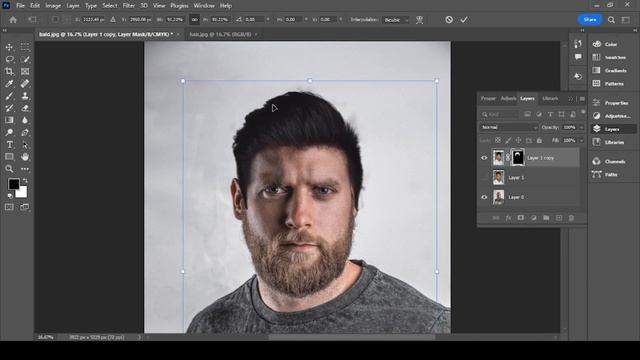640x360 pixels.
Task: Select the Eraser tool
Action: [25, 108]
